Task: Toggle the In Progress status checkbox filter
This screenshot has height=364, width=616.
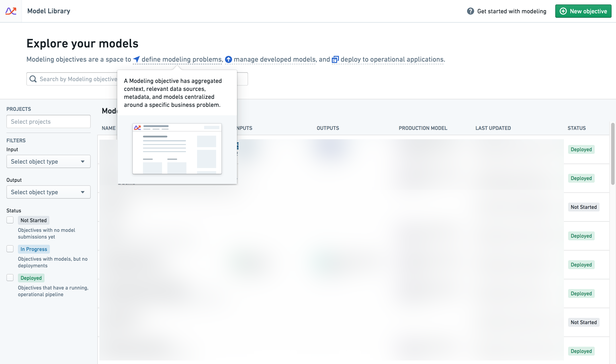Action: point(10,249)
